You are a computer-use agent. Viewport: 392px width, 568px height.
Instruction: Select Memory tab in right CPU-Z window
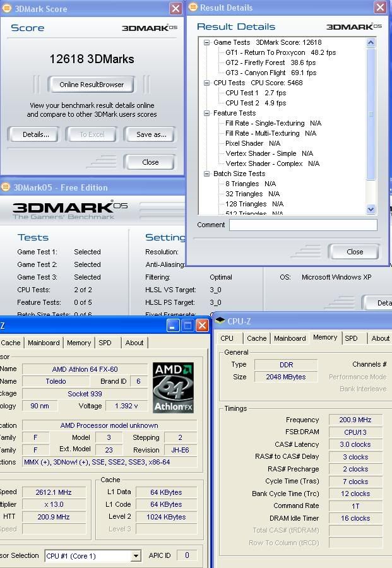pos(325,337)
